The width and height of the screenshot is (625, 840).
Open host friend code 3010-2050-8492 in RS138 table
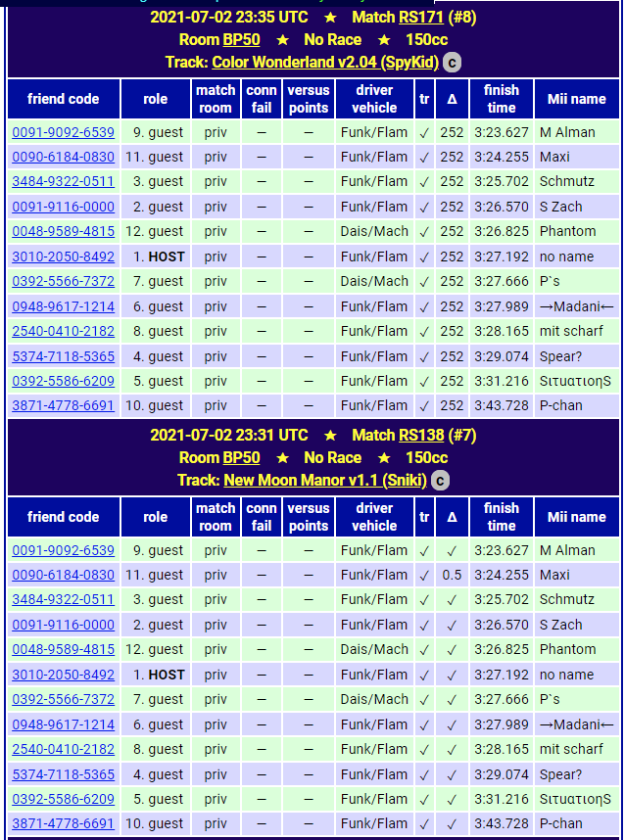pos(64,675)
